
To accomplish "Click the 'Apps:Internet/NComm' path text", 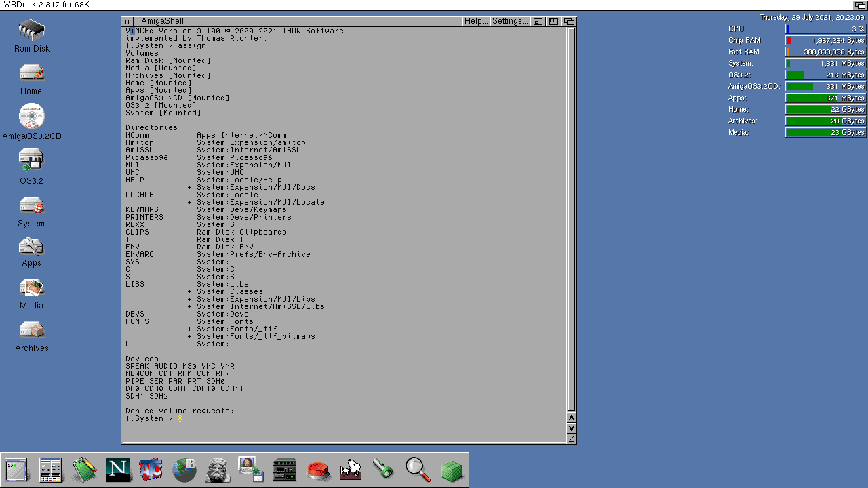I will pyautogui.click(x=242, y=135).
